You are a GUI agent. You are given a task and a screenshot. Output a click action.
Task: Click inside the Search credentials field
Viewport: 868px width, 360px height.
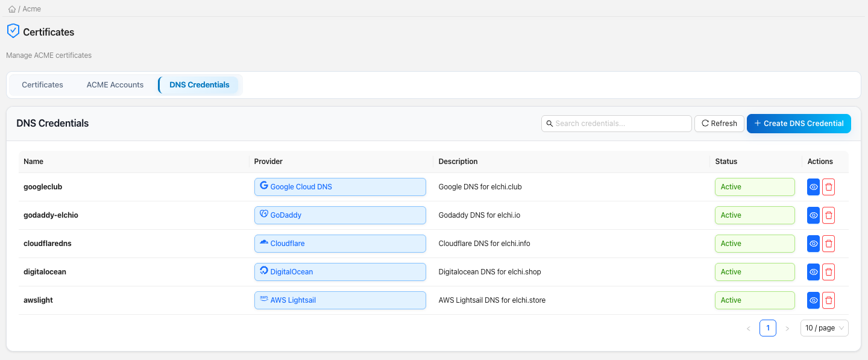point(615,123)
